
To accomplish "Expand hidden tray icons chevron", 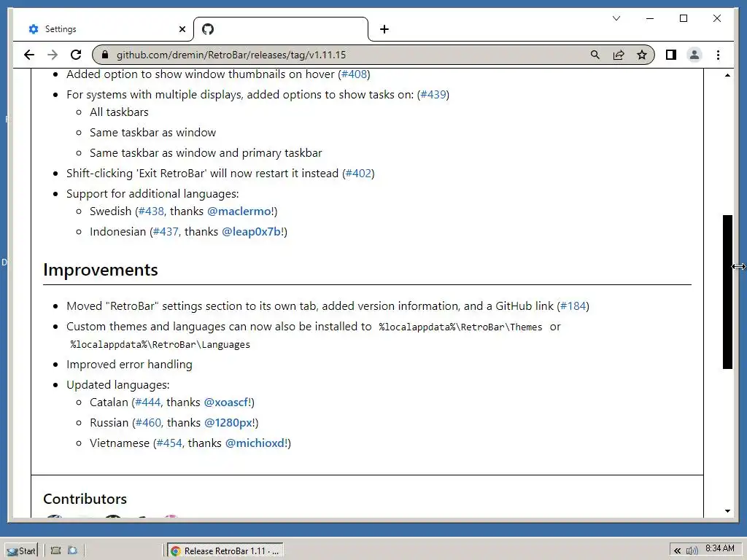I will pos(677,551).
